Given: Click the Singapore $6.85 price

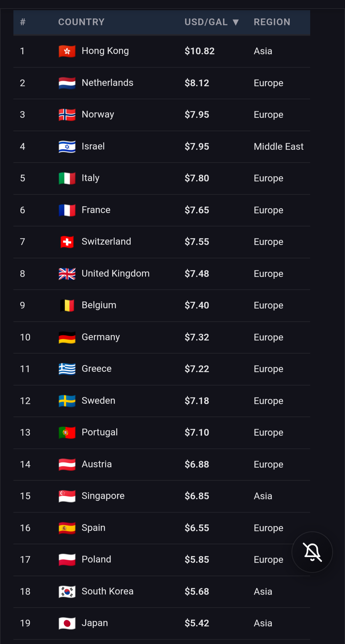Looking at the screenshot, I should coord(197,496).
